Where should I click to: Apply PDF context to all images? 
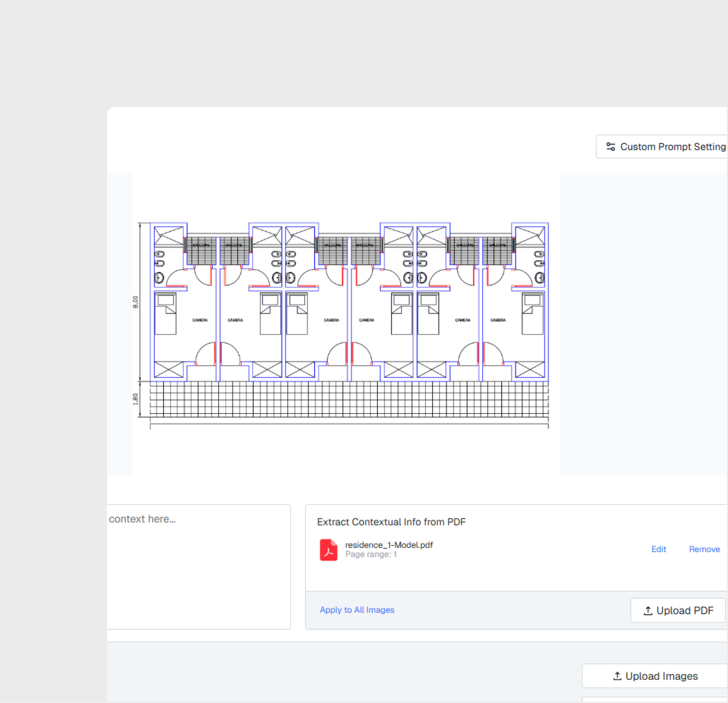click(357, 609)
